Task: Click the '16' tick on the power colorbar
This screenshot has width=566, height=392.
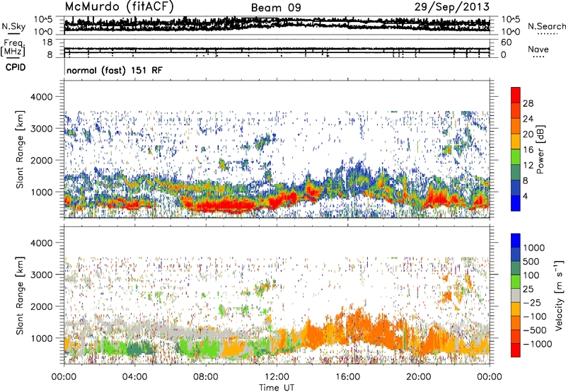Action: tap(528, 150)
